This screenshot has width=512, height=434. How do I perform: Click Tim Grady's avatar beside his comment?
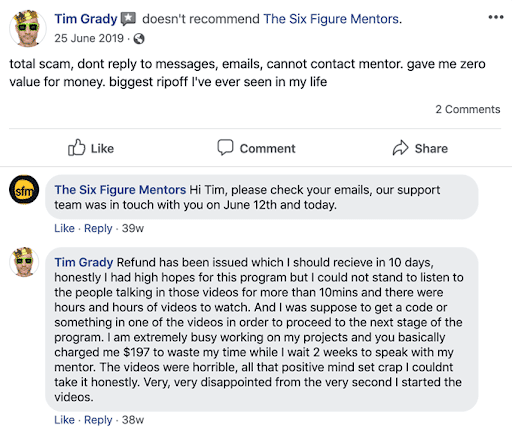[24, 262]
